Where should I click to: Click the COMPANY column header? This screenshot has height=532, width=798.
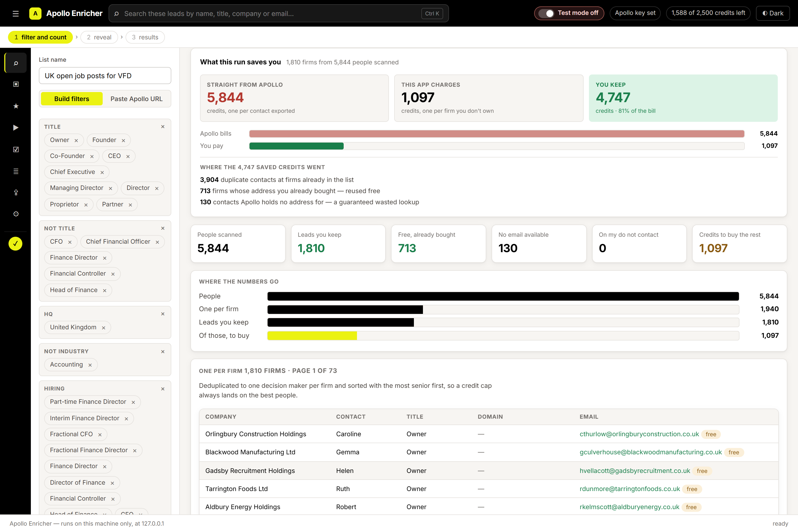pos(221,417)
